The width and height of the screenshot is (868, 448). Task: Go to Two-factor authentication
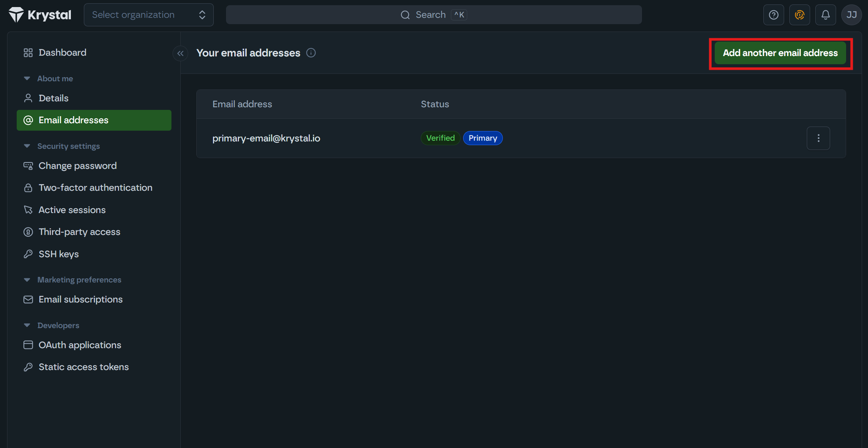click(95, 188)
